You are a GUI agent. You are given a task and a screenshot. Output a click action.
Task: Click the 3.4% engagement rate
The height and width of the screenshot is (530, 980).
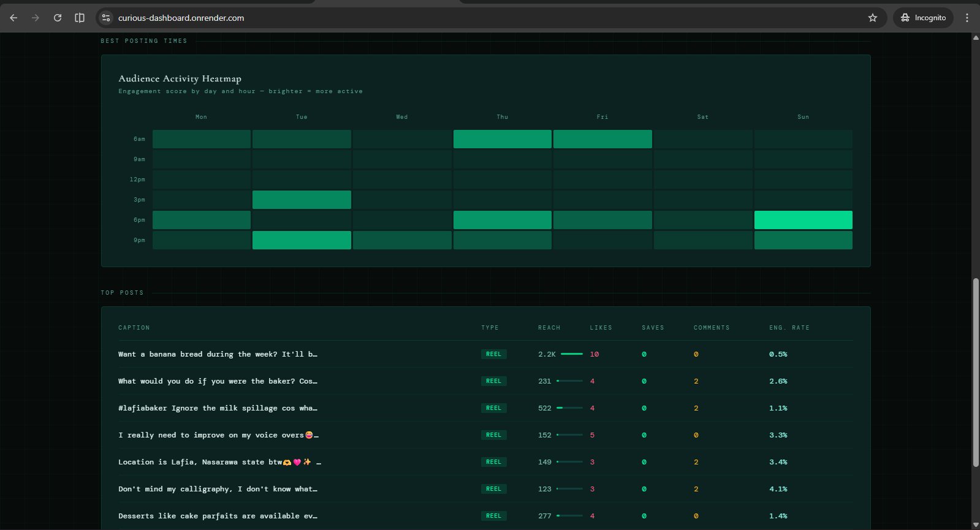pos(778,462)
